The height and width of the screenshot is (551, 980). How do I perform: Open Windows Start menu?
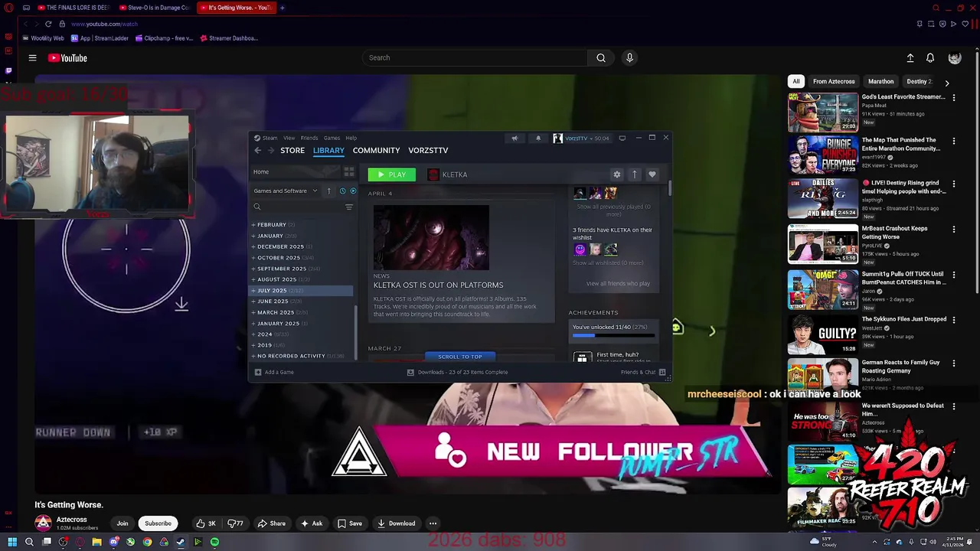point(12,542)
